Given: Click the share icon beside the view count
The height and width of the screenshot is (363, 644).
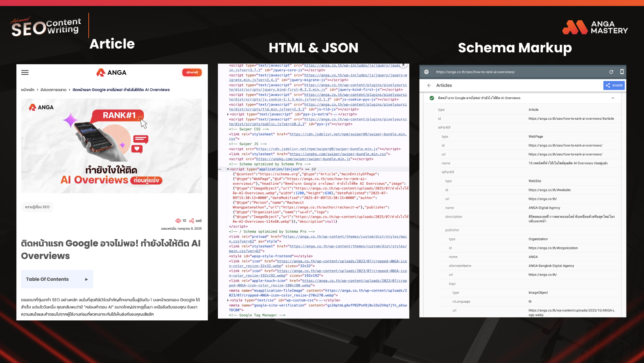Looking at the screenshot, I should coord(191,221).
